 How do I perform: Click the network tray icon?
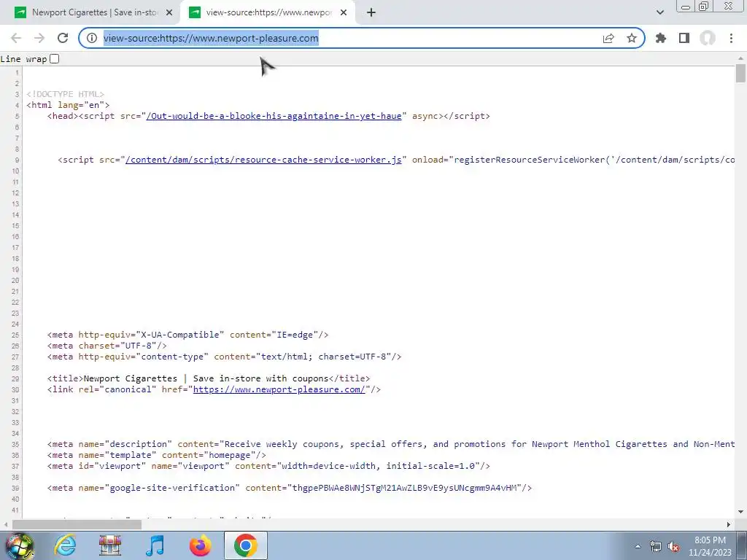[x=656, y=547]
